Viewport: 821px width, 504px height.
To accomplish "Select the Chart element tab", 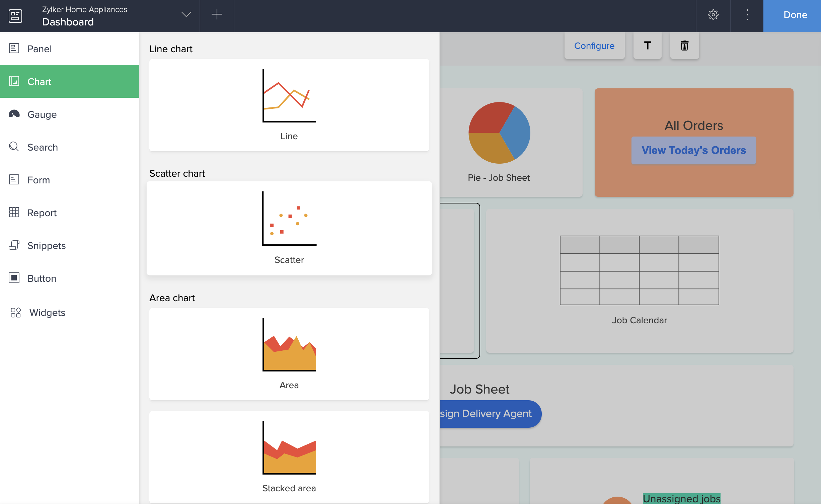I will coord(39,82).
